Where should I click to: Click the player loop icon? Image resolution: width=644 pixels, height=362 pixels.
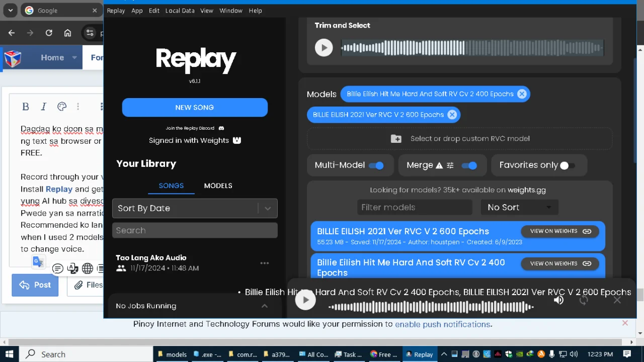tap(584, 300)
